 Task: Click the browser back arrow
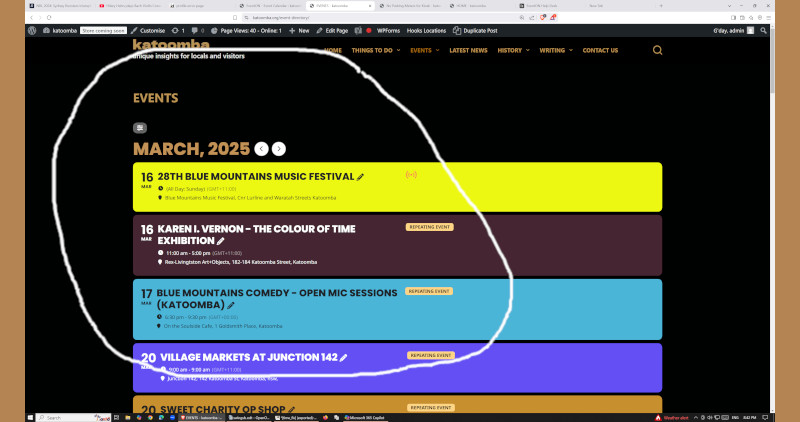tap(31, 17)
